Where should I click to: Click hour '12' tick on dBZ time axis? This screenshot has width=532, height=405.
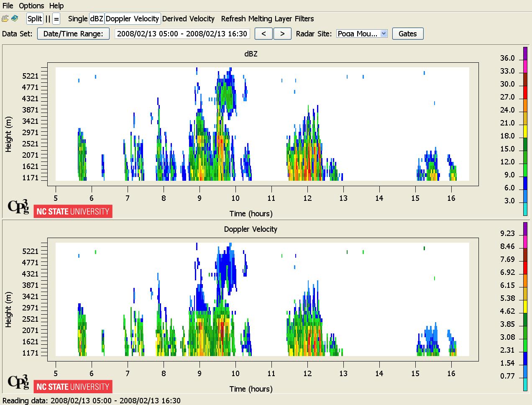307,198
